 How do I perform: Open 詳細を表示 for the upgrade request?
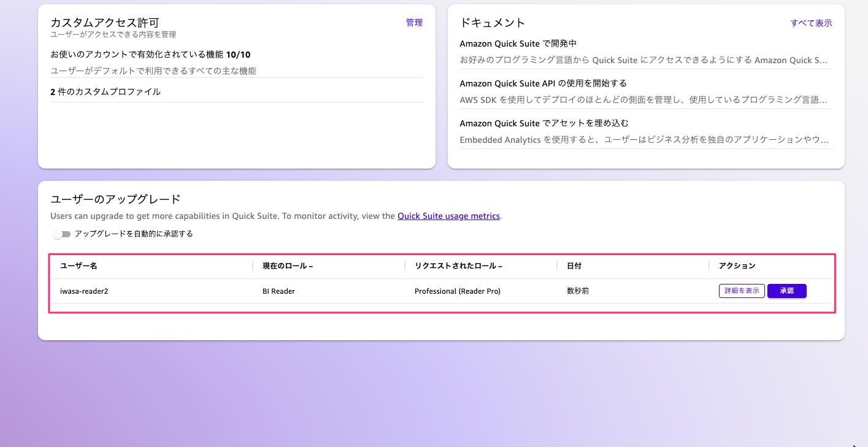pyautogui.click(x=741, y=291)
